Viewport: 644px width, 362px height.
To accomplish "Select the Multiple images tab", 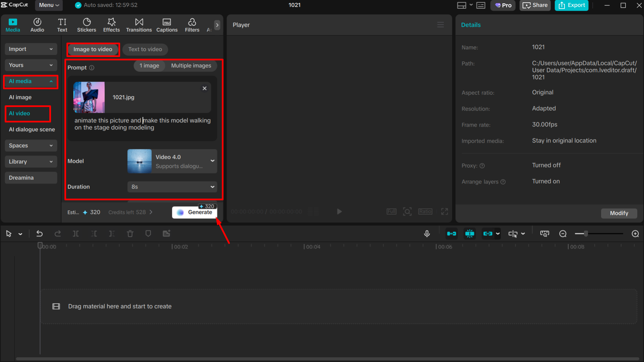I will pyautogui.click(x=191, y=66).
